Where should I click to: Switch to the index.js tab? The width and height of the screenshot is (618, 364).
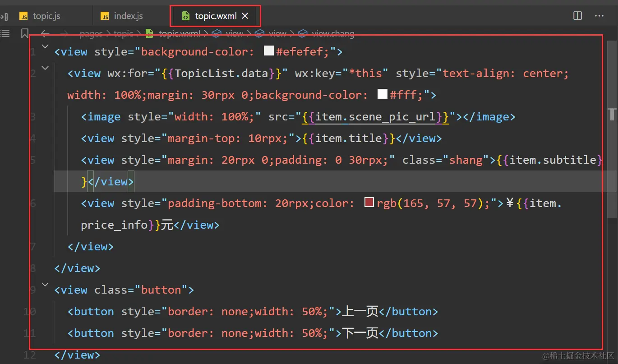pos(129,16)
